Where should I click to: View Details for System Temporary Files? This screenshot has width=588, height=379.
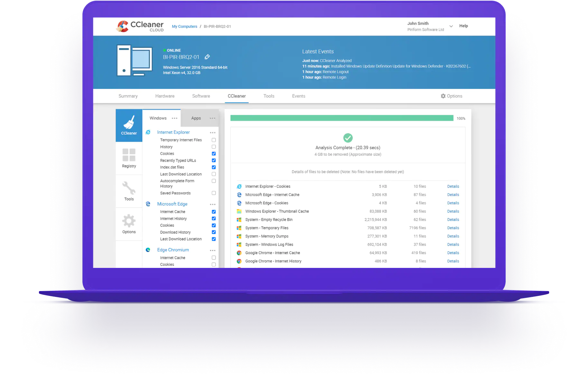pyautogui.click(x=453, y=228)
